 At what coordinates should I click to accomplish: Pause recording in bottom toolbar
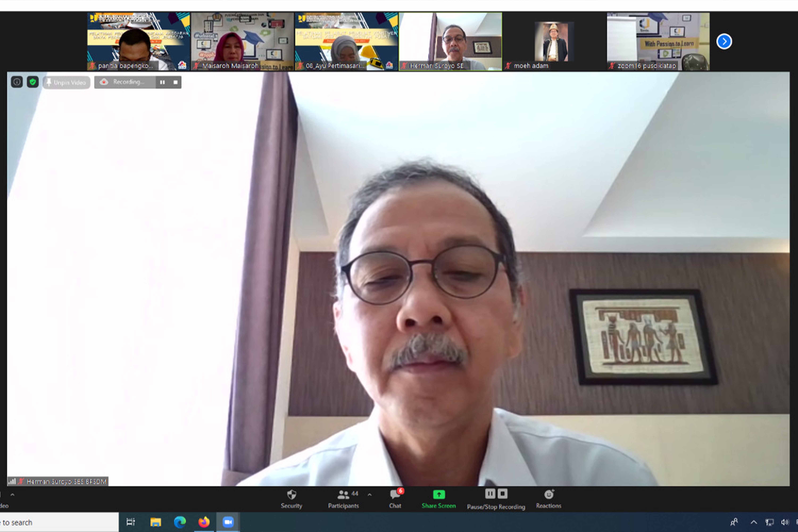[490, 494]
